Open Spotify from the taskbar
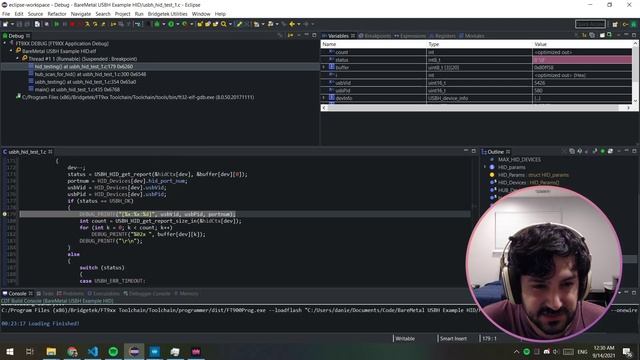Screen dimensions: 640x360 pos(113,351)
